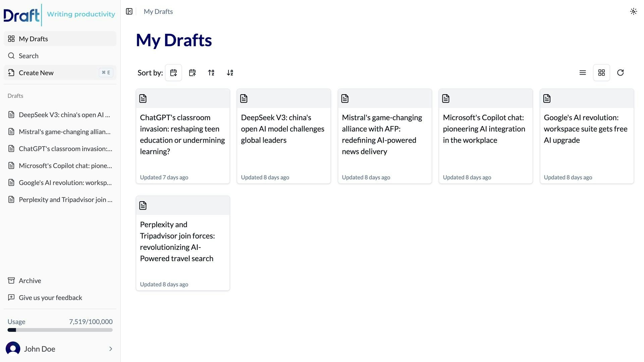Click document icon on Mistral card
The width and height of the screenshot is (644, 362).
(345, 98)
